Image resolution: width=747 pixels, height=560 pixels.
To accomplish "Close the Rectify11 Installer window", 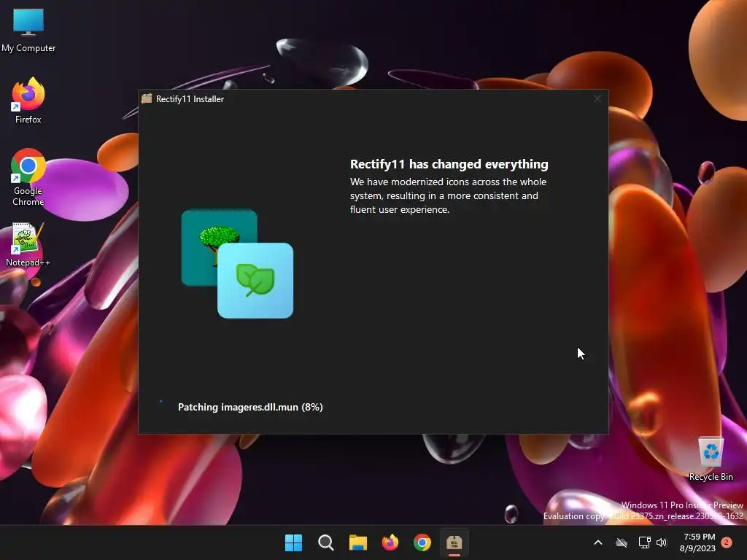I will coord(597,98).
